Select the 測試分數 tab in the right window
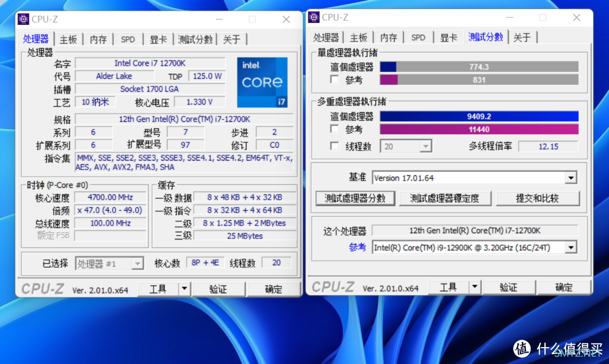 pos(486,37)
